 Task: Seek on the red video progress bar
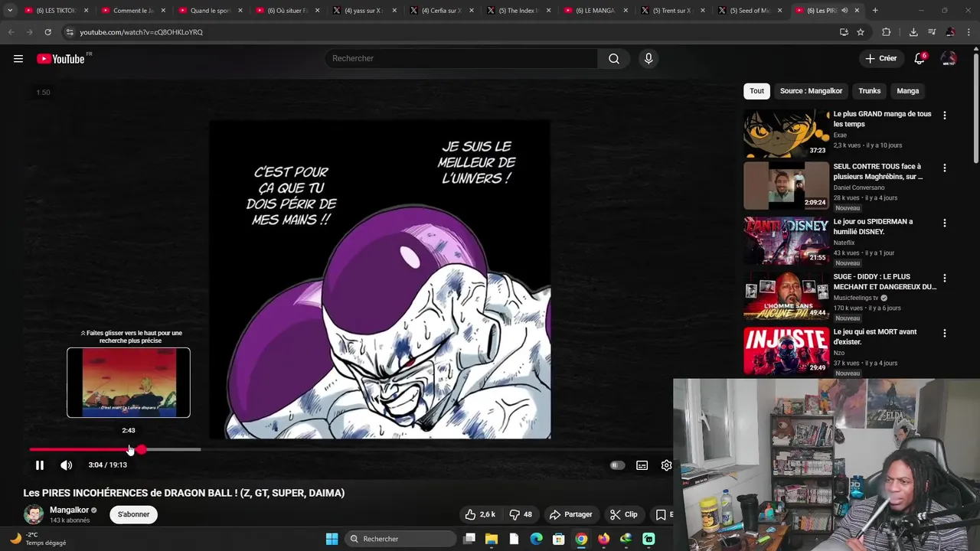pyautogui.click(x=85, y=449)
